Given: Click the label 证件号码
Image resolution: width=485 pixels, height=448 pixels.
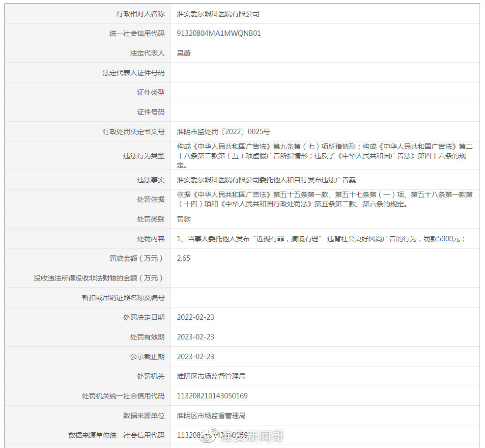Looking at the screenshot, I should 151,112.
